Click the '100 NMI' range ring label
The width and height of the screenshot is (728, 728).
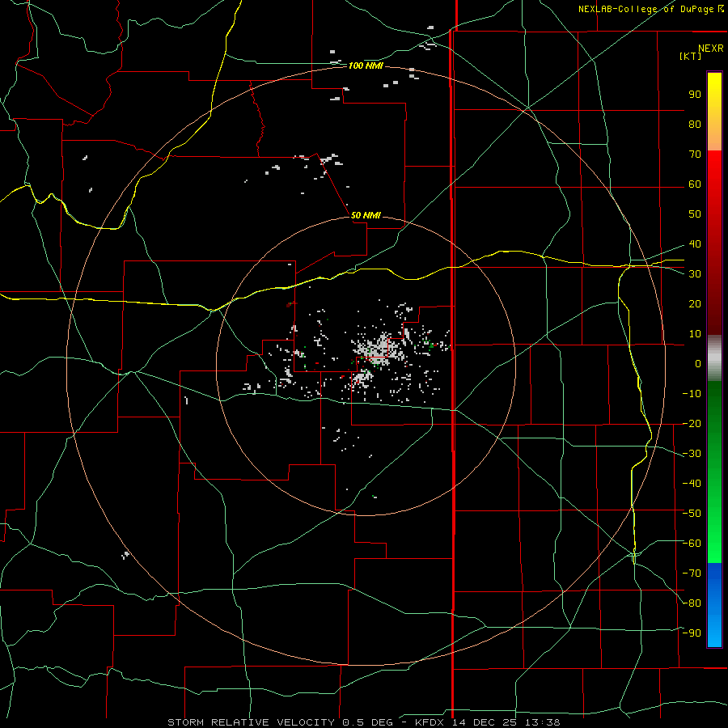tap(366, 66)
